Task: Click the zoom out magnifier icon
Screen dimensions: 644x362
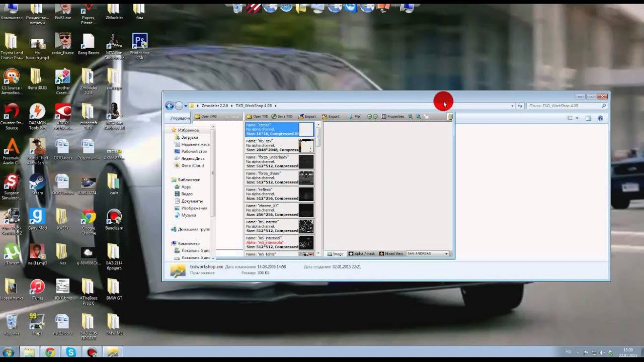Action: point(418,117)
